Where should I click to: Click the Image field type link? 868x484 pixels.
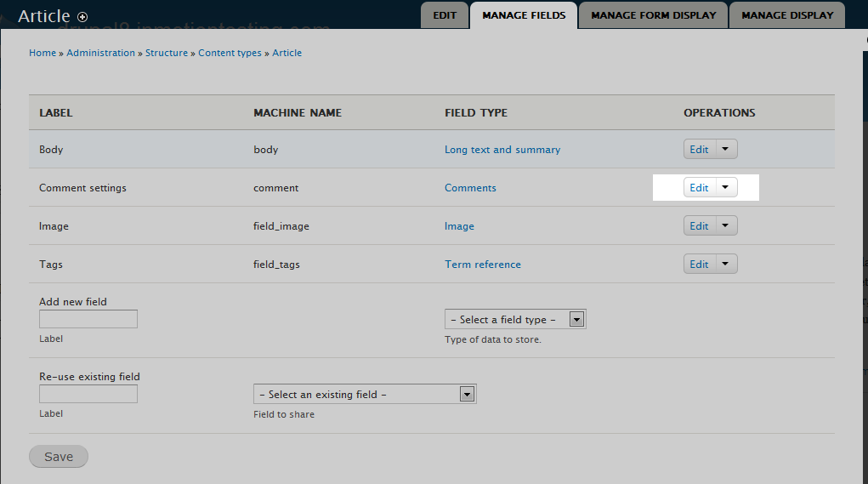point(459,226)
